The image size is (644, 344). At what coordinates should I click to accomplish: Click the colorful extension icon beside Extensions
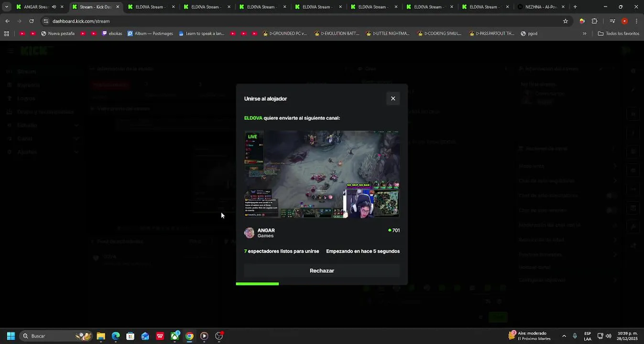click(582, 21)
